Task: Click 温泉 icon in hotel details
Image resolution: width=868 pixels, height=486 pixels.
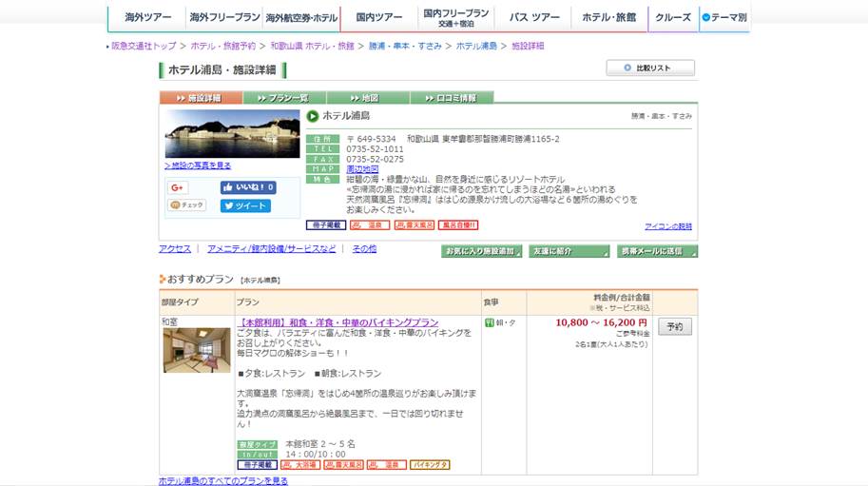Action: 370,225
